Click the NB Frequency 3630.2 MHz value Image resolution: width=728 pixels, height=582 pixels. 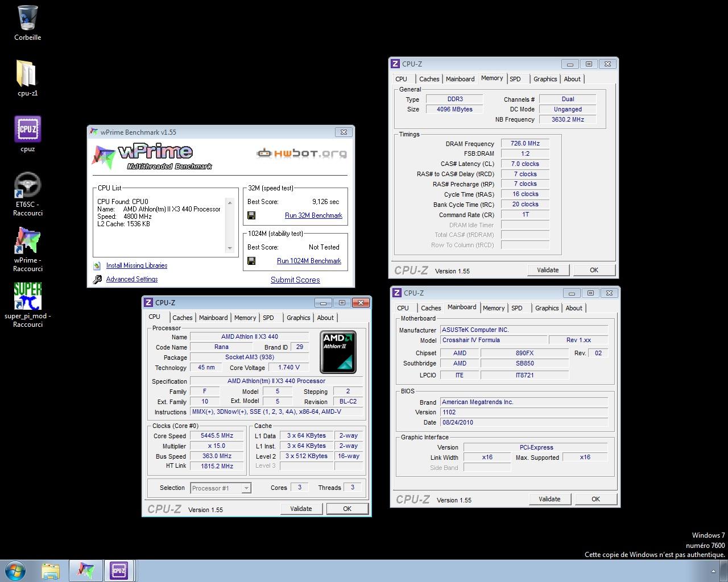click(568, 119)
